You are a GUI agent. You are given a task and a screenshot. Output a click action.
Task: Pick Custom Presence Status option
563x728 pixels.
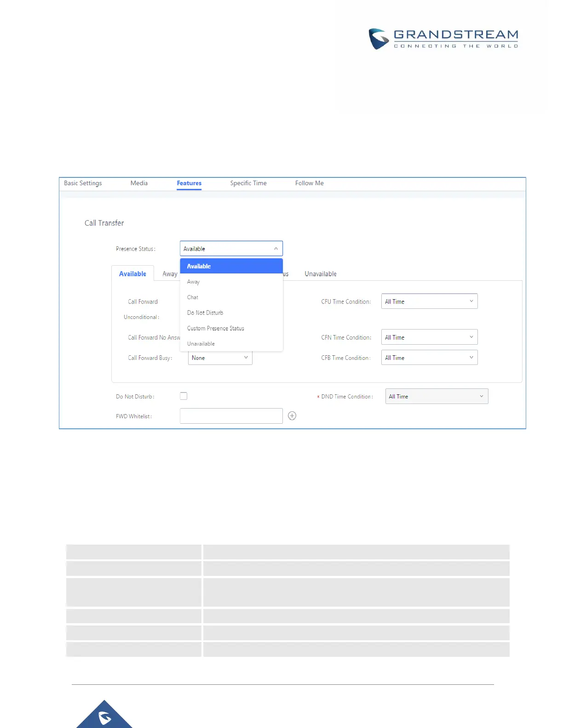coord(231,328)
